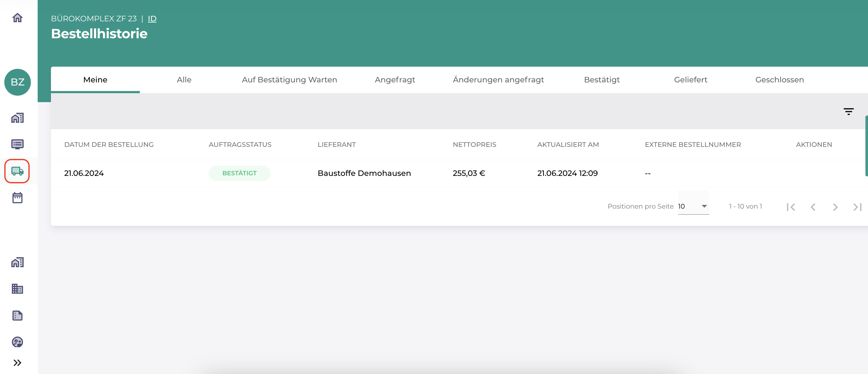The height and width of the screenshot is (374, 868).
Task: Open the office building grid icon
Action: (17, 289)
